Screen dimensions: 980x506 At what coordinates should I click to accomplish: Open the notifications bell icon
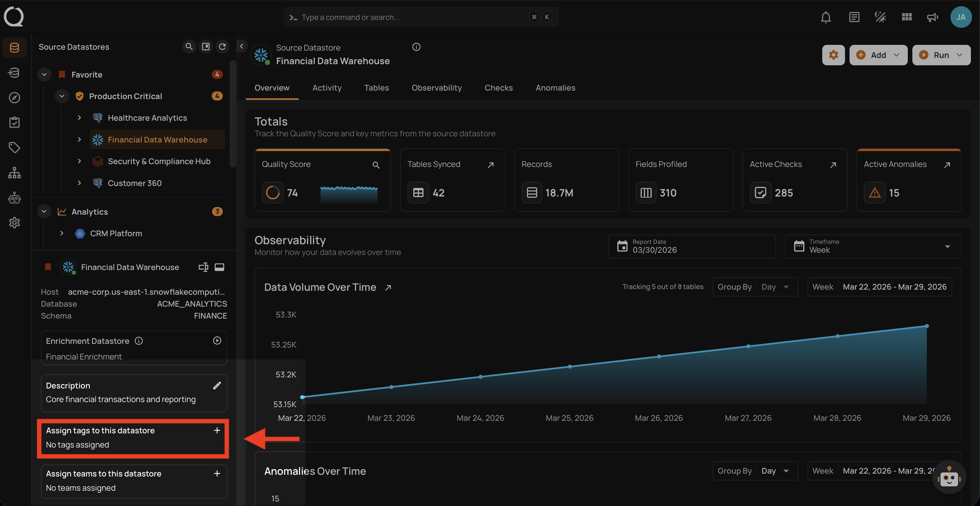(826, 17)
